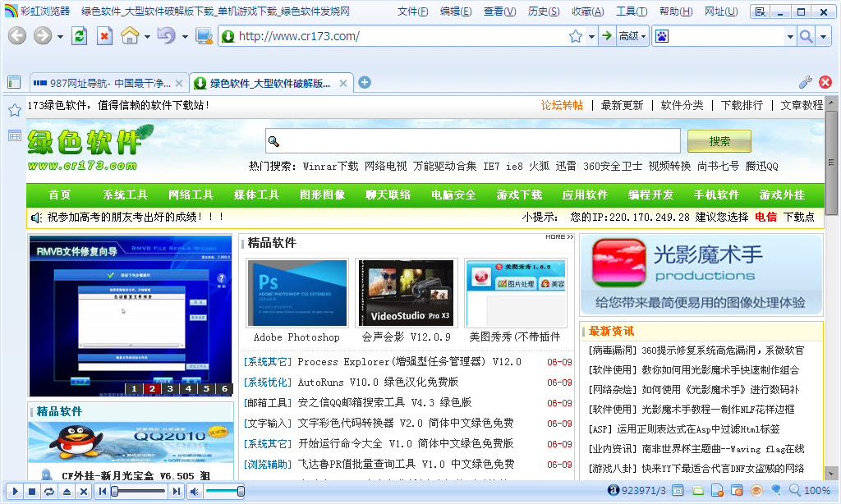Open the 游戏下载 navigation item
The width and height of the screenshot is (841, 504).
coord(519,195)
